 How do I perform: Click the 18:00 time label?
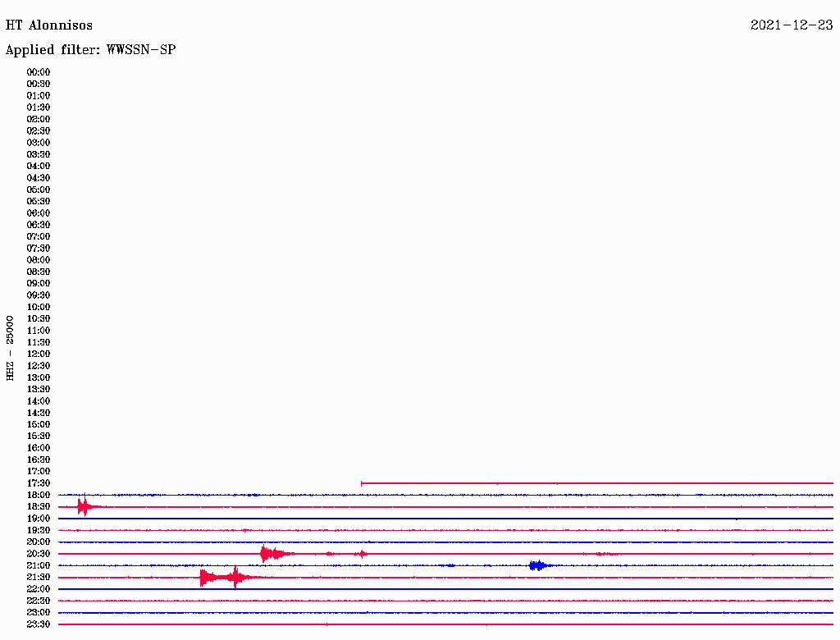(x=39, y=495)
